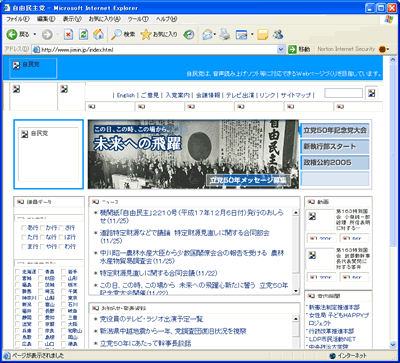400x363 pixels.
Task: Go to the Home page icon
Action: (x=98, y=34)
